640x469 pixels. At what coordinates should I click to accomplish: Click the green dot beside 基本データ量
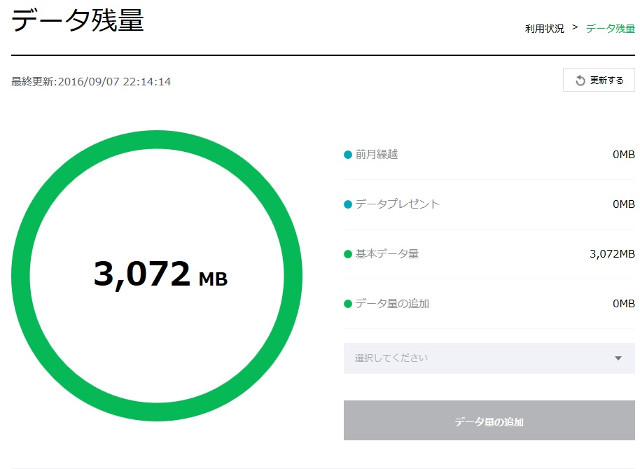tap(348, 254)
